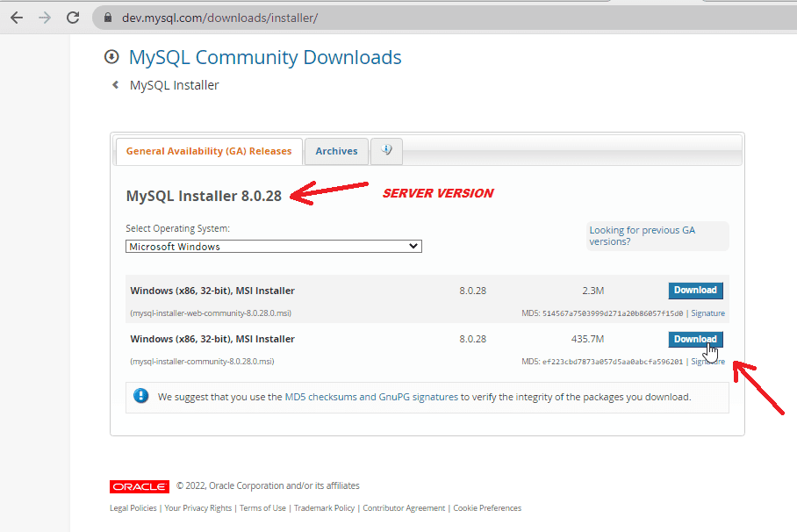Viewport: 797px width, 532px height.
Task: Click the 435.7M file size value
Action: coord(587,339)
